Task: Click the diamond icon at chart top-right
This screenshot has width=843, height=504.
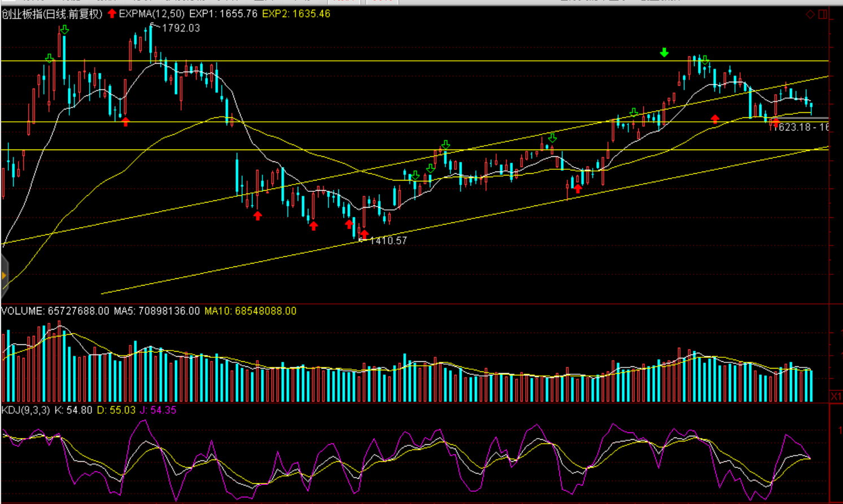Action: click(810, 14)
